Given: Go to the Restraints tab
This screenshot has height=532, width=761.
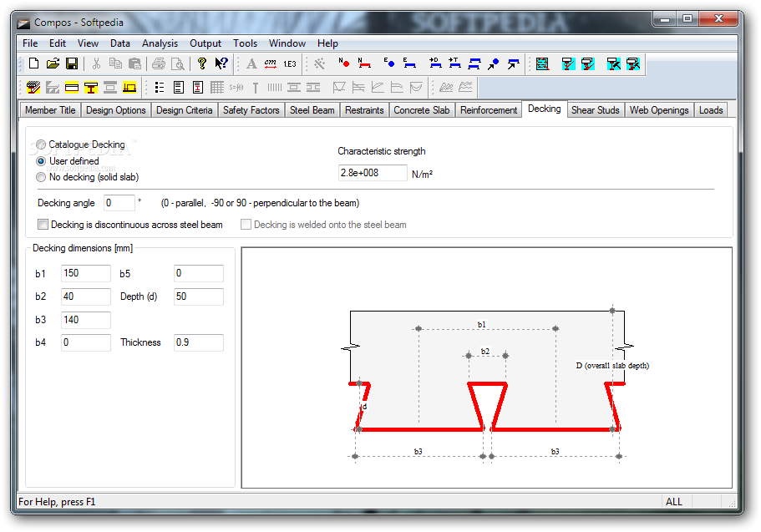Looking at the screenshot, I should (364, 110).
